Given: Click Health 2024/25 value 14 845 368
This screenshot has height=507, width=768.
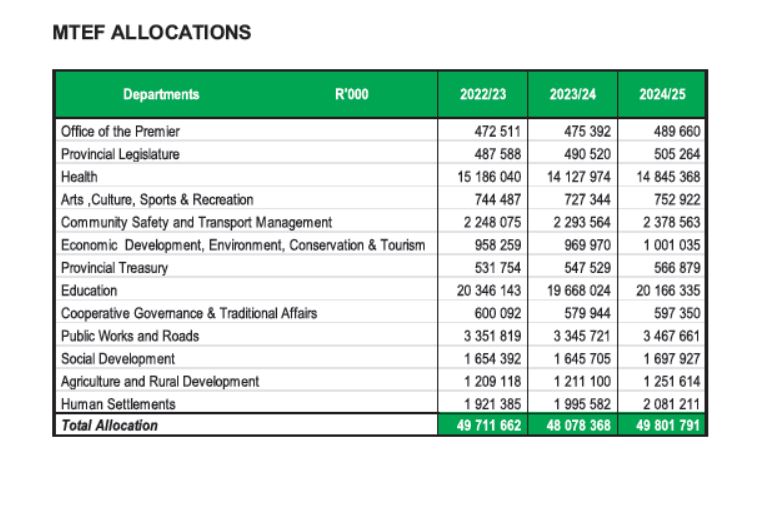Looking at the screenshot, I should click(668, 177).
